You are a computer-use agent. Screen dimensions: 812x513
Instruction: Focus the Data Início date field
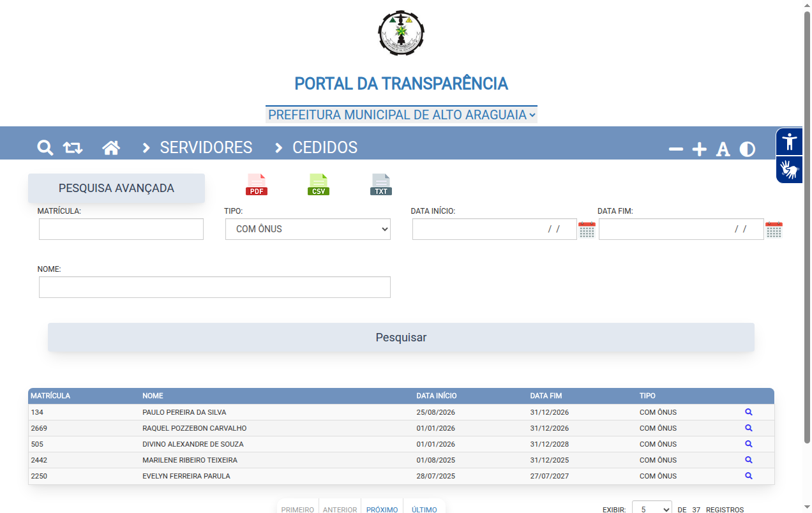click(x=495, y=229)
